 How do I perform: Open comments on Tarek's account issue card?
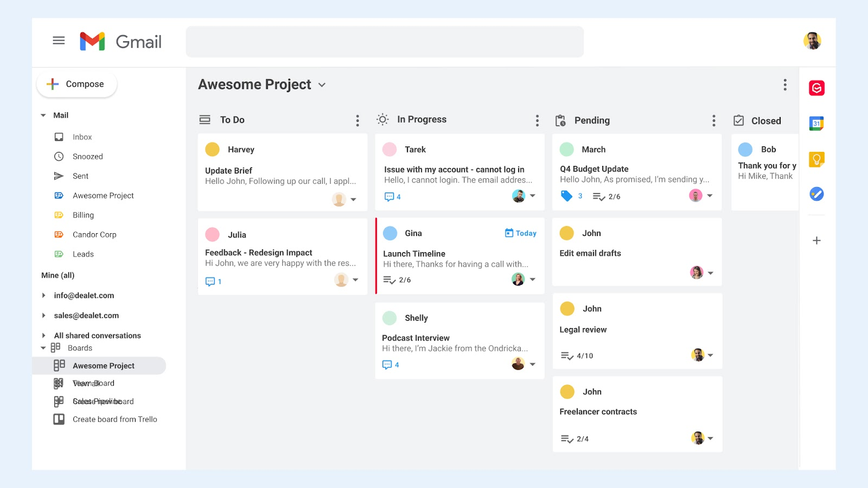(392, 197)
